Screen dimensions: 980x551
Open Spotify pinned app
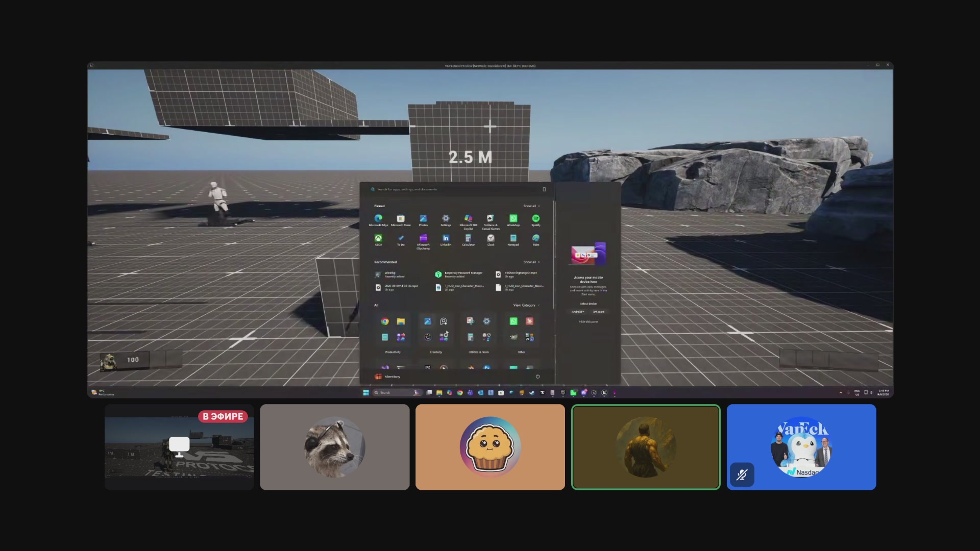[535, 220]
